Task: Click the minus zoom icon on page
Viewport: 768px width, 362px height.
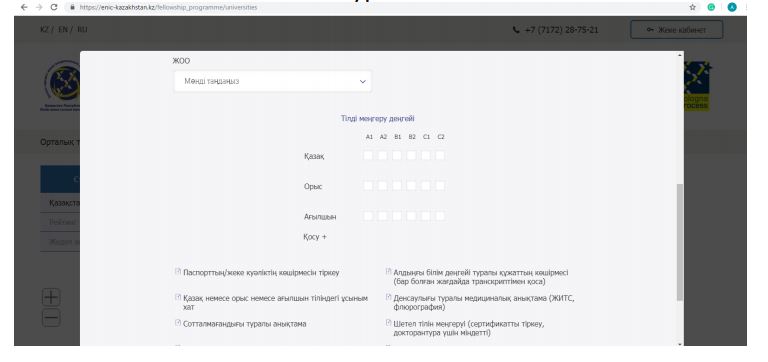Action: [51, 318]
